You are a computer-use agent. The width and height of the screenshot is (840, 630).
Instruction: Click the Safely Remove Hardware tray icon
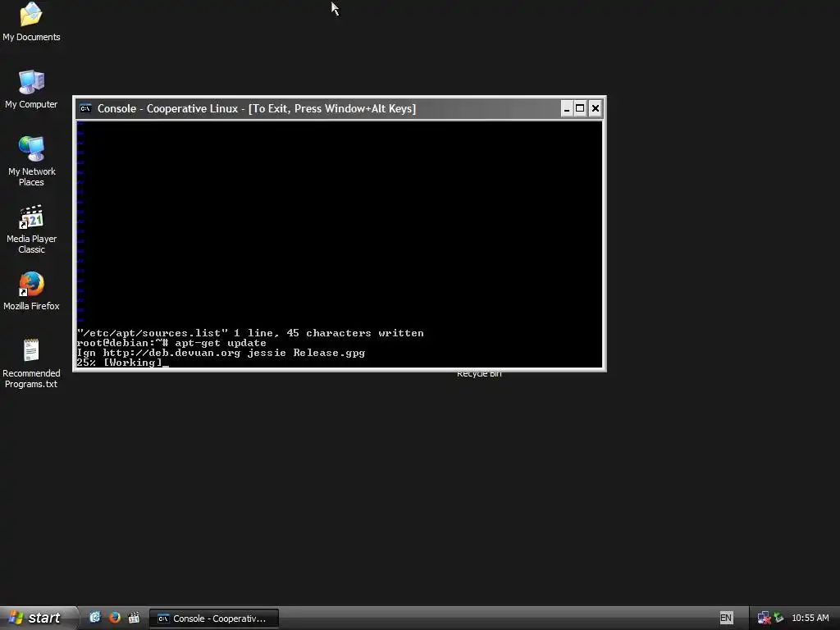pos(779,619)
